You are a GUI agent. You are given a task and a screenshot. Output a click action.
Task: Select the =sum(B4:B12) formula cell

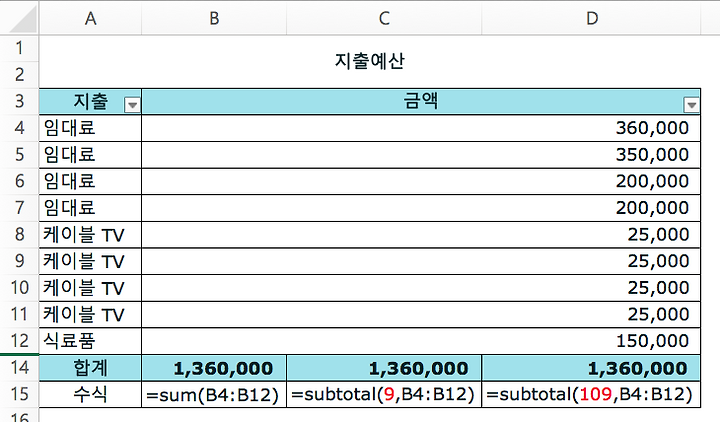pyautogui.click(x=214, y=394)
